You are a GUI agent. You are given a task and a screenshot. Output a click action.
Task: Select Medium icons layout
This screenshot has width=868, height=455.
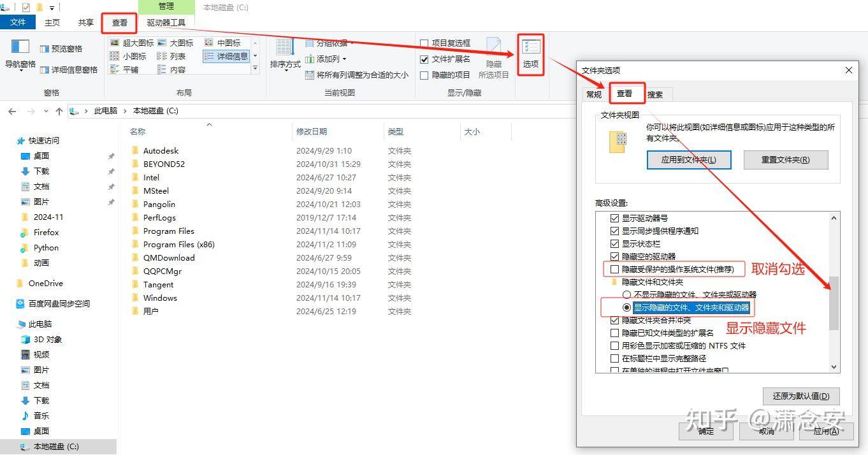222,43
